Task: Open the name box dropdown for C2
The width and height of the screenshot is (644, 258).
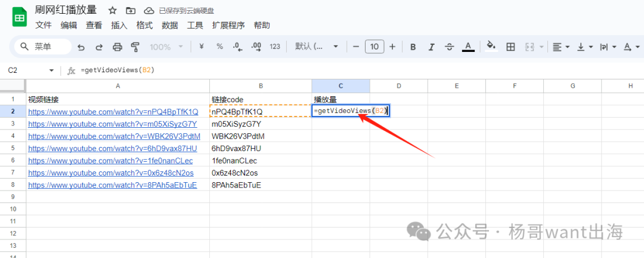Action: coord(51,71)
